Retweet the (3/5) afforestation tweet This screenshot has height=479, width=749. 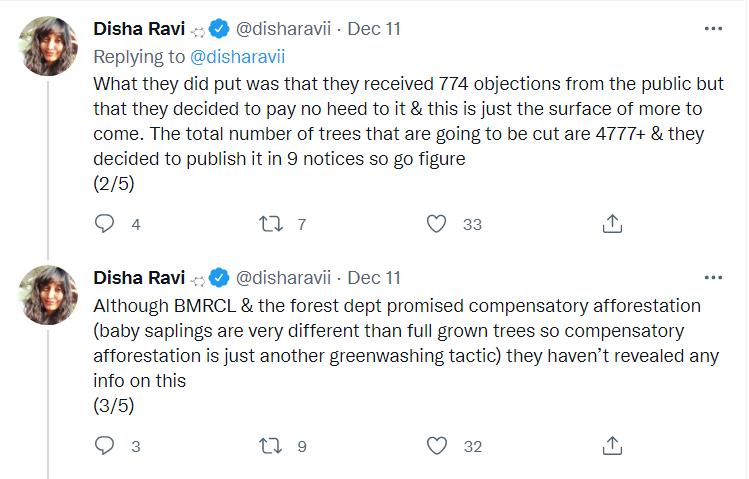(x=271, y=445)
